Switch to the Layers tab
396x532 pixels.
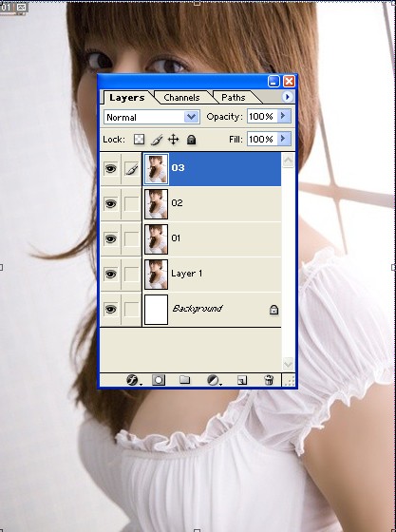127,97
